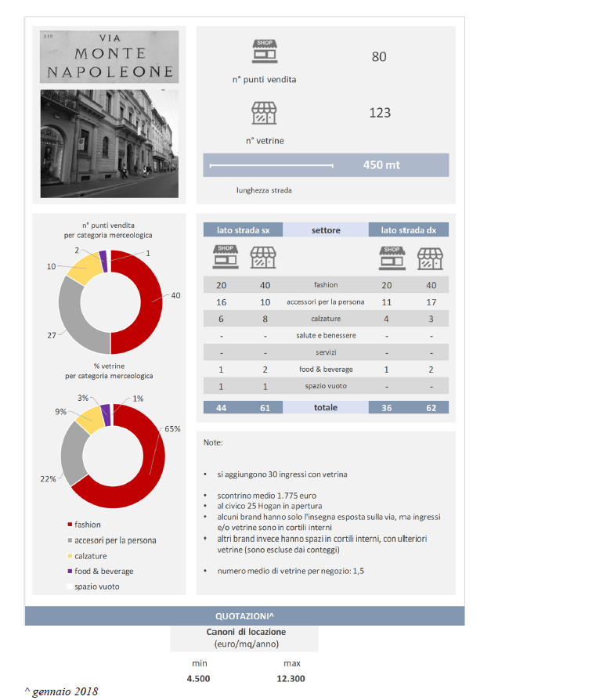Click the QUOTAZIONI section header bar

(x=245, y=615)
